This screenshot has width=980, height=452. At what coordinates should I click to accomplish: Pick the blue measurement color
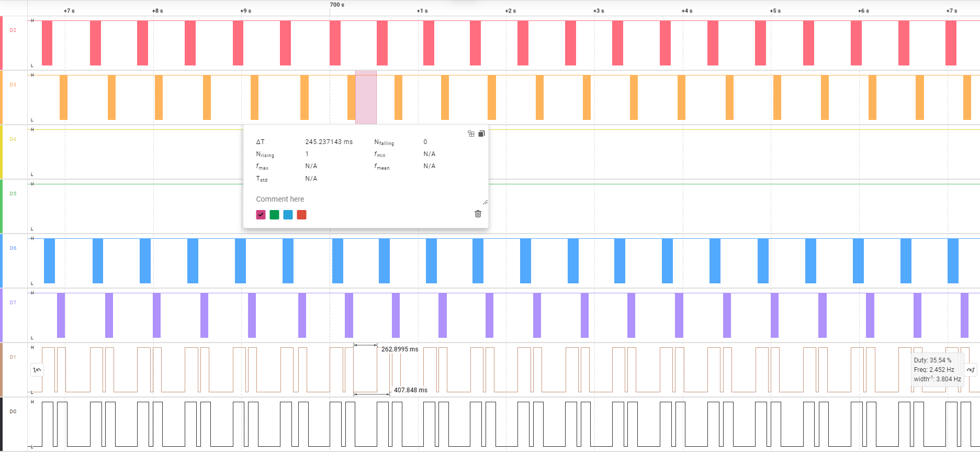[288, 215]
